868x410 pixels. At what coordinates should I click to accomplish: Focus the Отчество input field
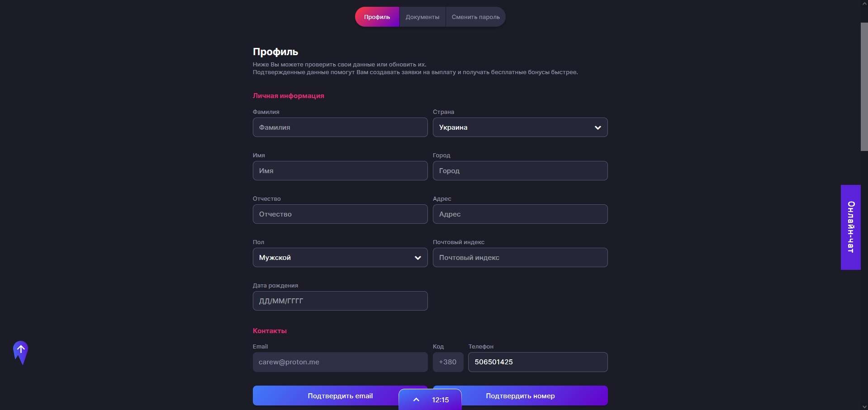coord(340,214)
